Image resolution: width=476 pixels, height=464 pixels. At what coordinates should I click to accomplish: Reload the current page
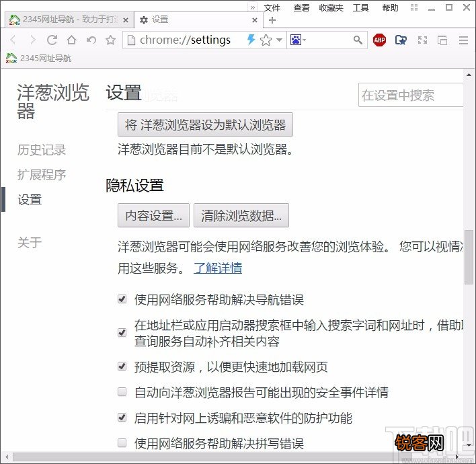(52, 40)
